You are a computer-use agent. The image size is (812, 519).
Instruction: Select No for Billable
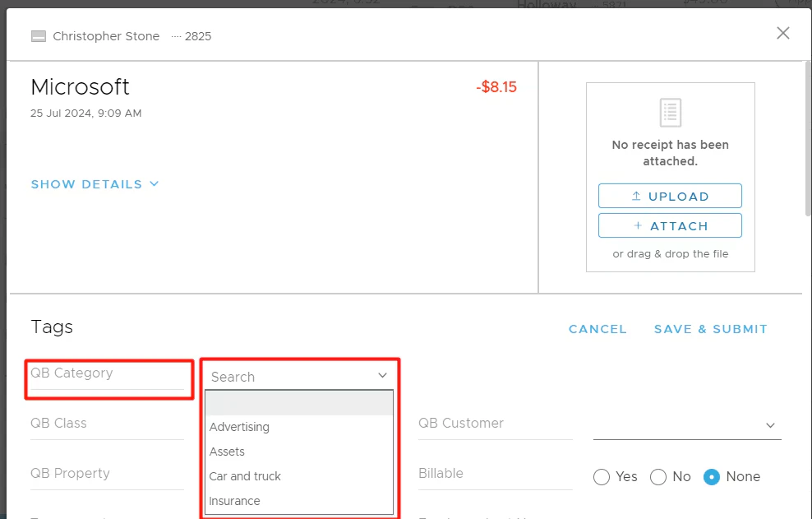[x=658, y=476]
